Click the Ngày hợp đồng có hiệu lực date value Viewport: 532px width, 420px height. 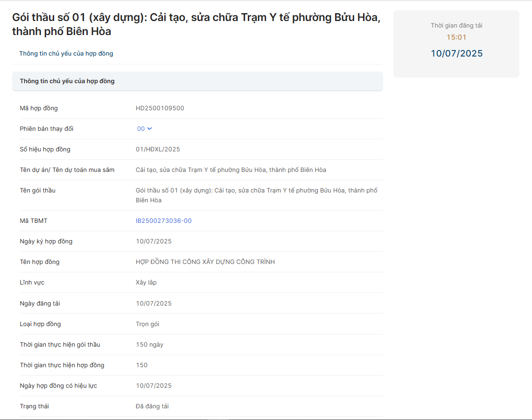(154, 386)
